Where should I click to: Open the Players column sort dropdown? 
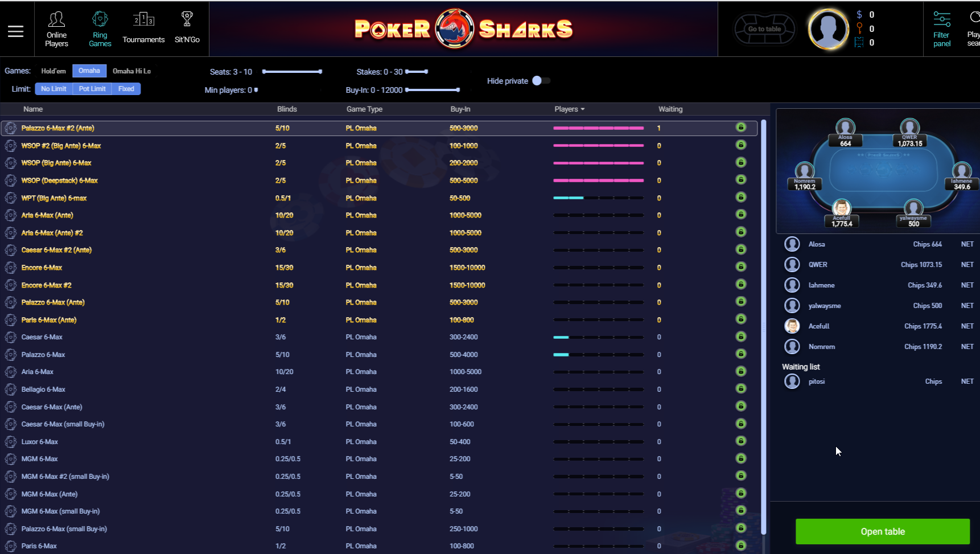coord(569,109)
